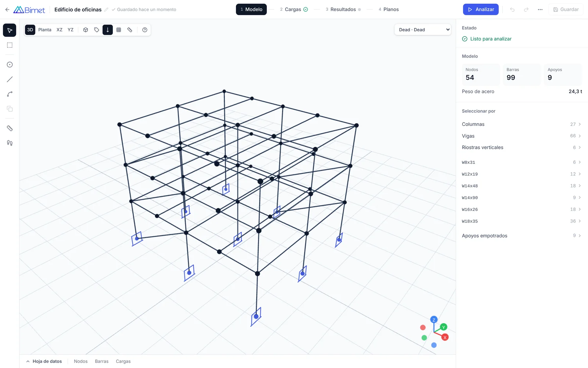
Task: Open the three-dot more options menu
Action: point(540,10)
